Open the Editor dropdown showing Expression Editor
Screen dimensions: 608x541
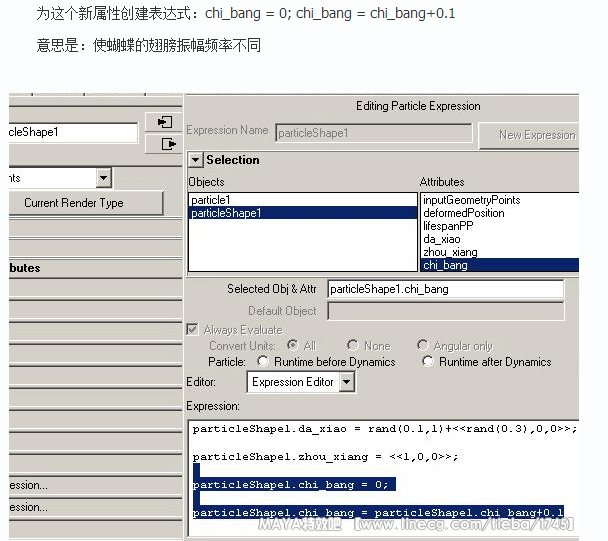point(346,382)
